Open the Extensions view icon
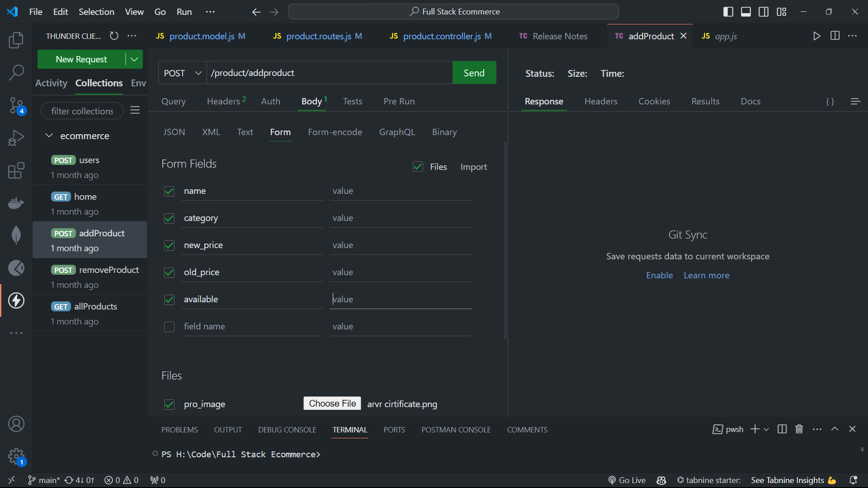 coord(16,170)
